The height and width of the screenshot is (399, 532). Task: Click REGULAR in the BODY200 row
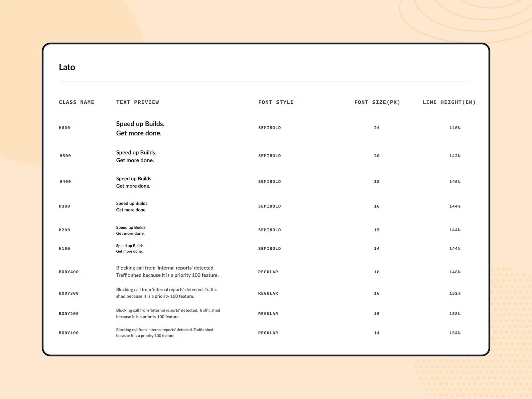coord(268,314)
